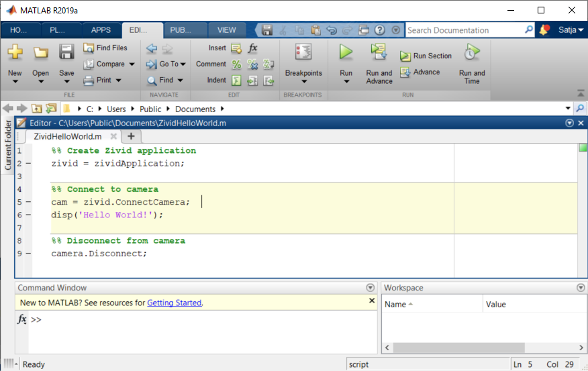588x371 pixels.
Task: Navigate back with the blue left arrow
Action: 152,48
